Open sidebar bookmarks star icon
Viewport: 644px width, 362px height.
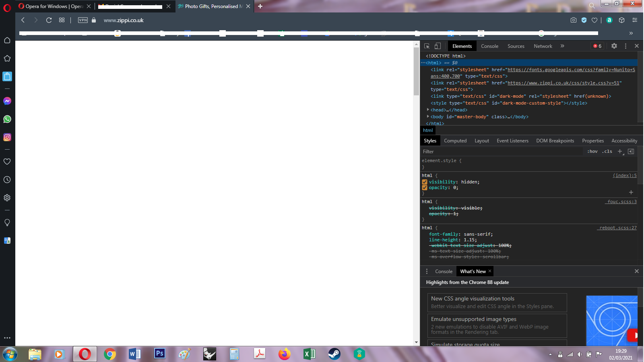point(7,58)
